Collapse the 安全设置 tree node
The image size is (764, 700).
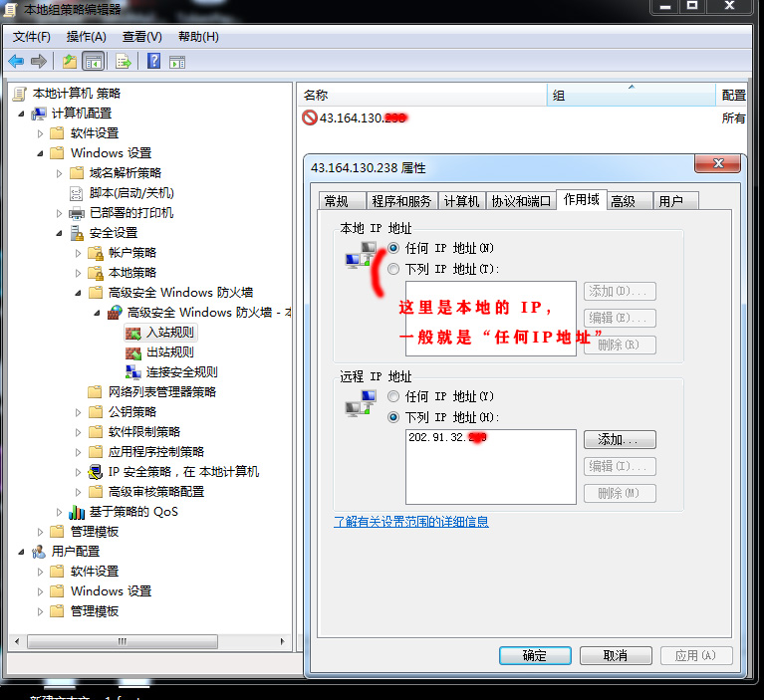click(60, 233)
